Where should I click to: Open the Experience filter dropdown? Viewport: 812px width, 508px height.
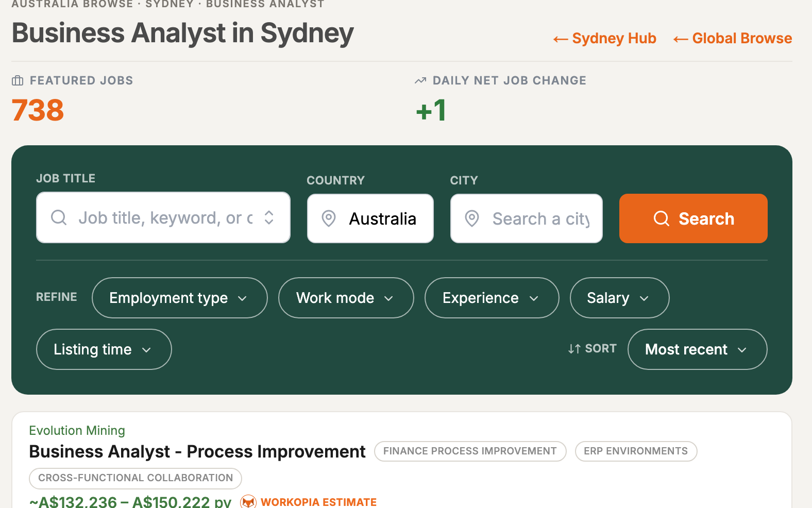tap(492, 298)
